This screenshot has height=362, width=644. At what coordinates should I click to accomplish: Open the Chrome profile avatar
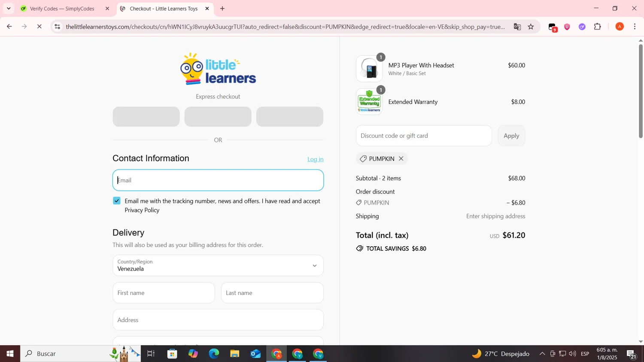pyautogui.click(x=620, y=27)
